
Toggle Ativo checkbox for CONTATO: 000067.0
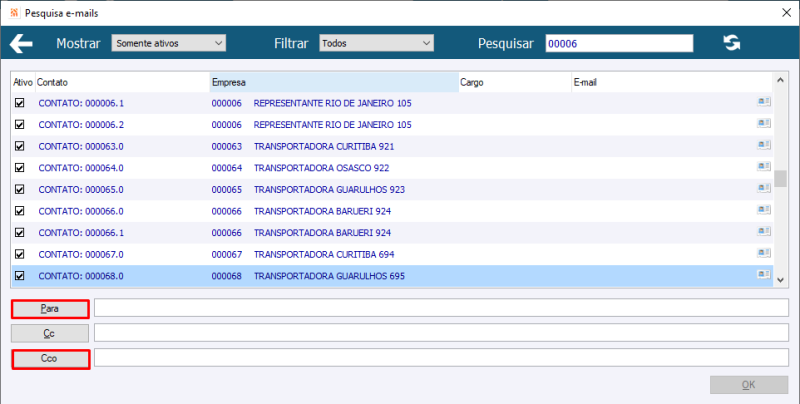(x=19, y=254)
